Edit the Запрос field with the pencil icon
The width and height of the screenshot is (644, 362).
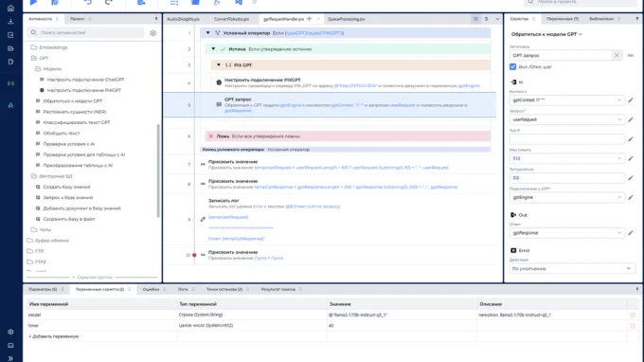pyautogui.click(x=631, y=119)
